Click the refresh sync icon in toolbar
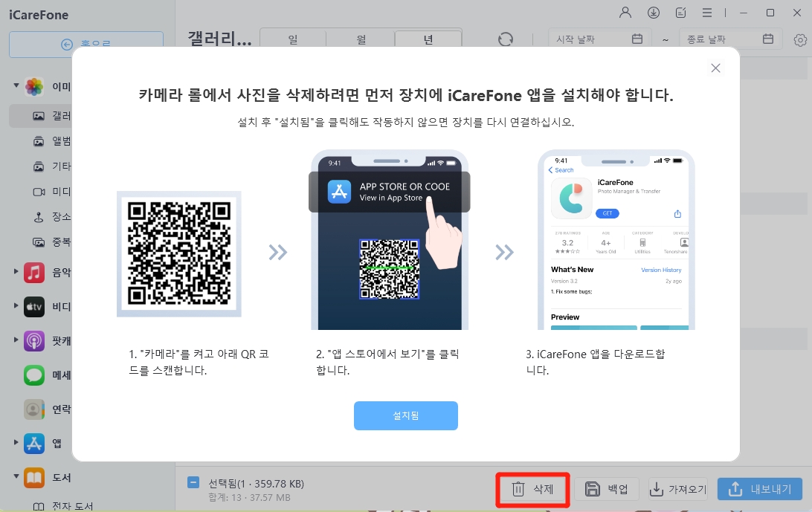This screenshot has width=812, height=512. point(506,39)
